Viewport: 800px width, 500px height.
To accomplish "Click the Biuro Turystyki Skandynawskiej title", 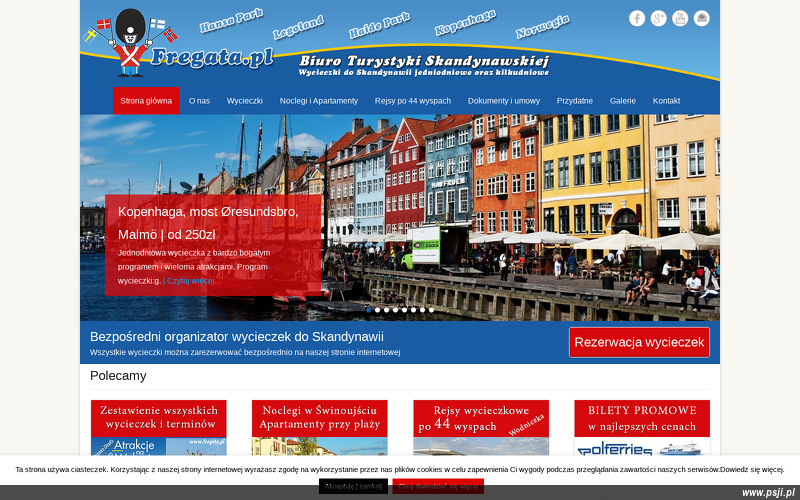I will 424,61.
